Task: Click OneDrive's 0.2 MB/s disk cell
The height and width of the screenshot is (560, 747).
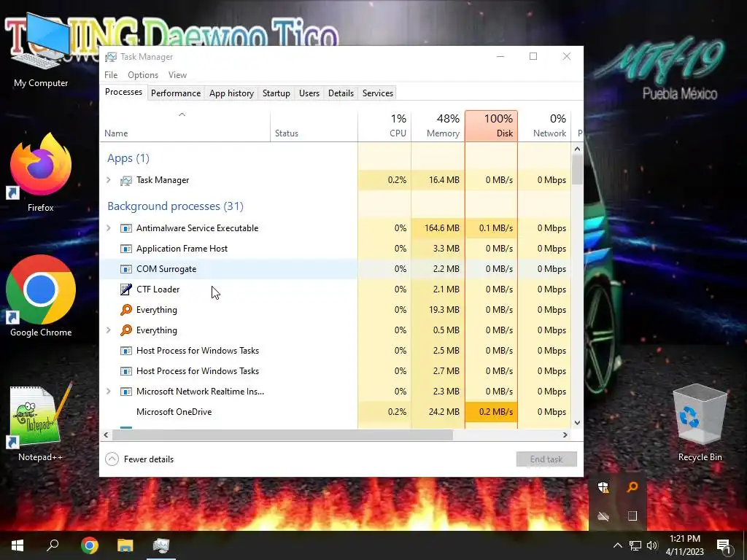Action: tap(491, 412)
